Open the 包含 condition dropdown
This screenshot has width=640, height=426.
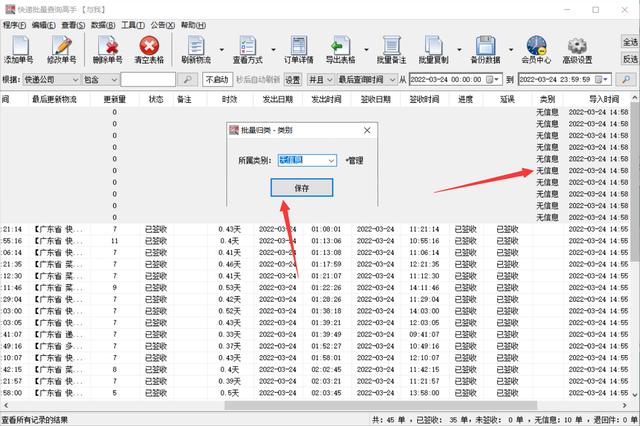coord(125,79)
